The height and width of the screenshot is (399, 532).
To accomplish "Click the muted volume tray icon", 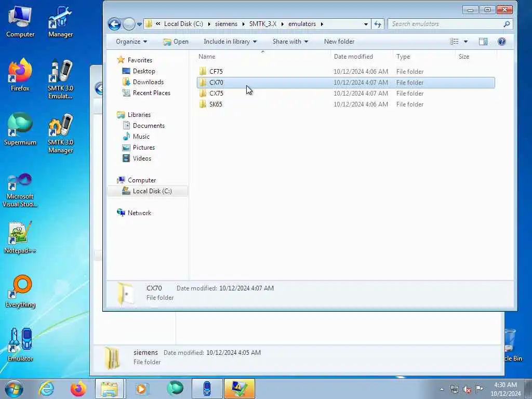I will pos(467,390).
